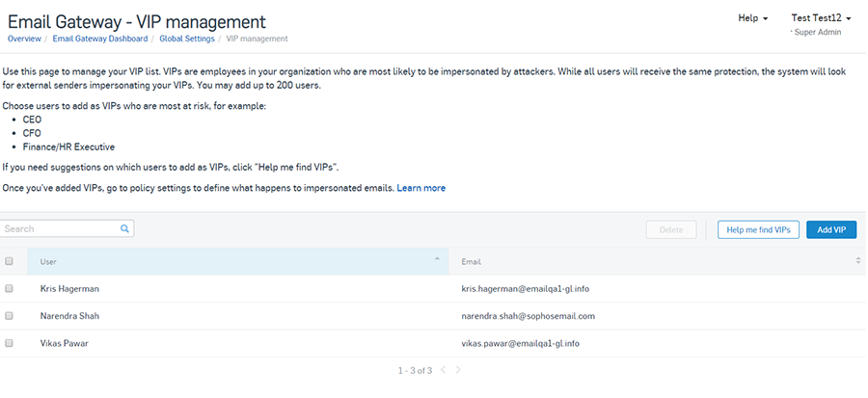Click the Add VIP button
The width and height of the screenshot is (868, 398).
pyautogui.click(x=830, y=229)
